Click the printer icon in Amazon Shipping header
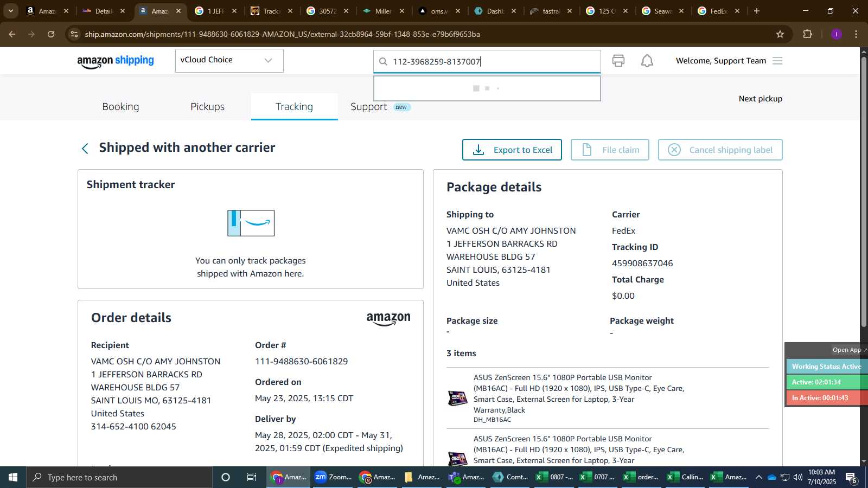Viewport: 868px width, 488px height. tap(618, 61)
